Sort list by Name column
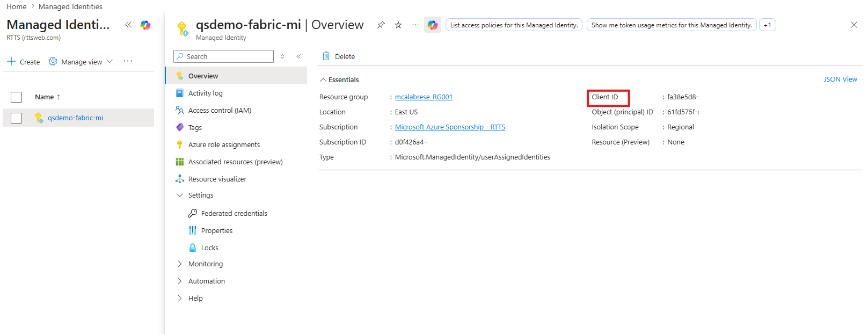Image resolution: width=868 pixels, height=334 pixels. (47, 97)
